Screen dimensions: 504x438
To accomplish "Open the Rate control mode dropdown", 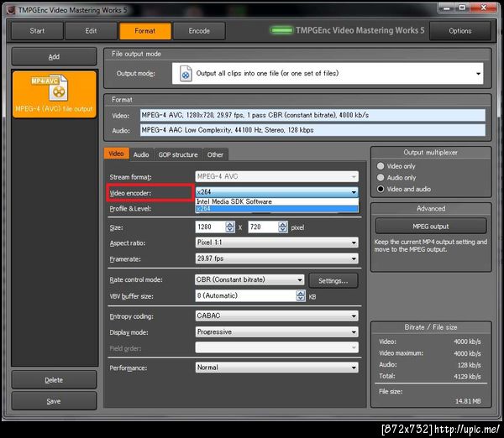I will coord(249,279).
